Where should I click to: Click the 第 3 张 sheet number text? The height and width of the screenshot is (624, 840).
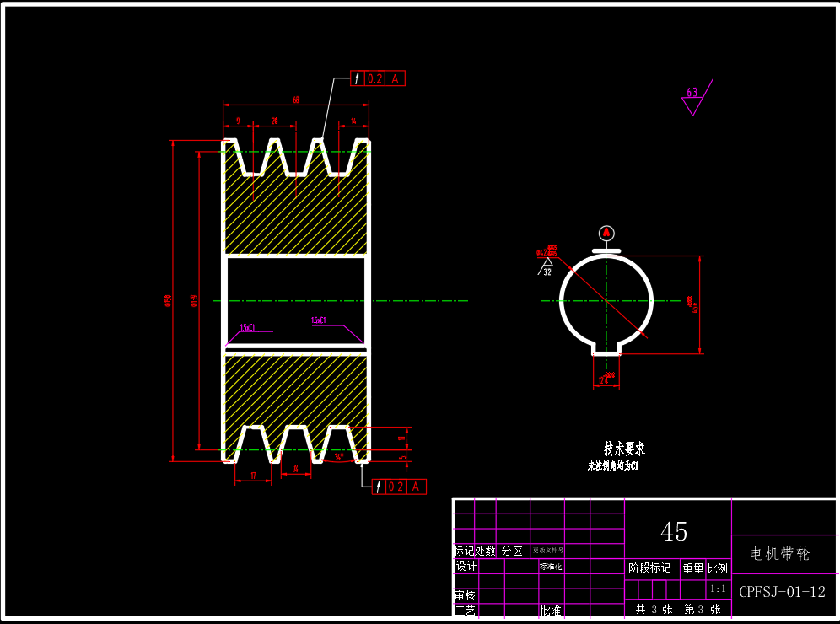(x=703, y=609)
